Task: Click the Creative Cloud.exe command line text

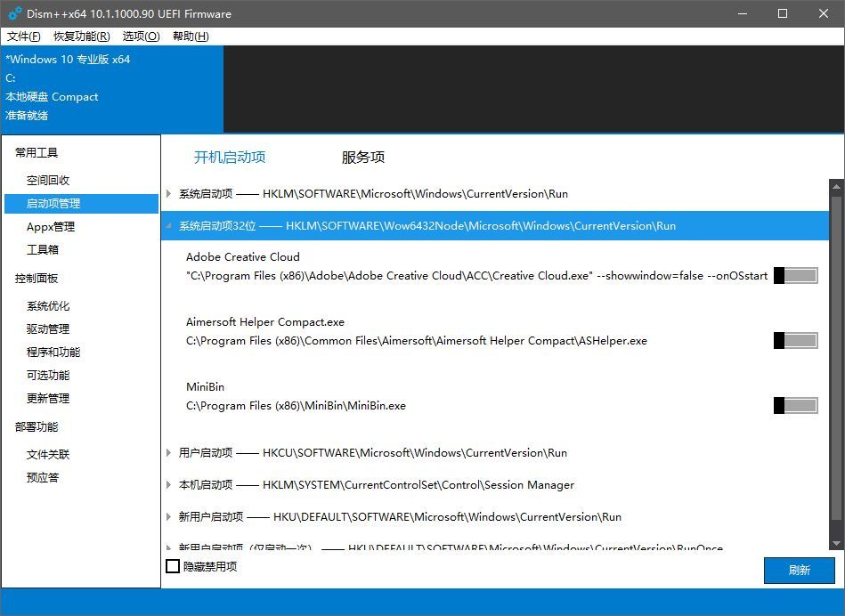Action: point(476,276)
